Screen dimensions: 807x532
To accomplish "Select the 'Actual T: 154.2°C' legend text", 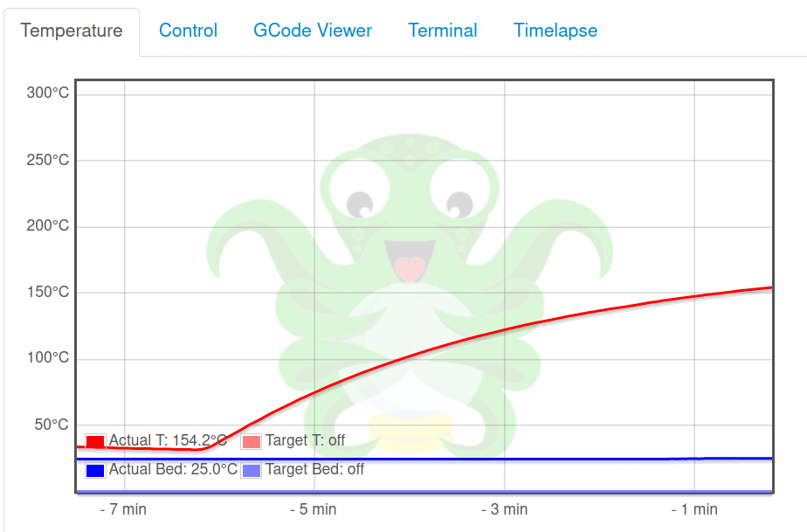I will click(x=168, y=441).
